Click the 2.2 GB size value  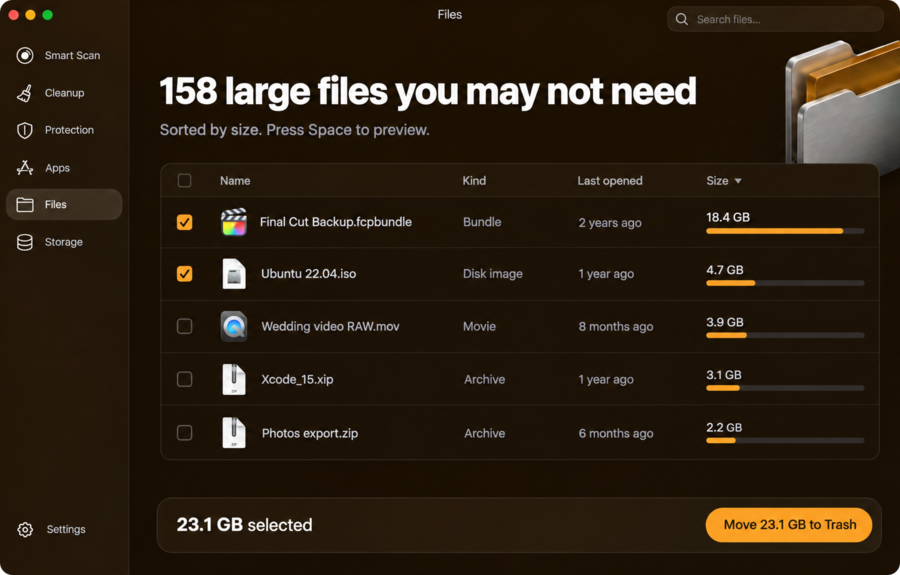723,428
